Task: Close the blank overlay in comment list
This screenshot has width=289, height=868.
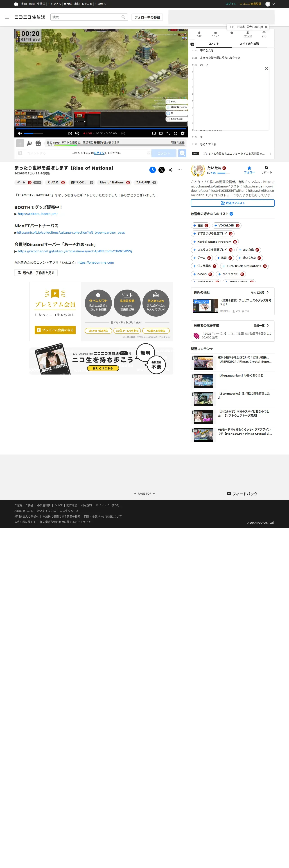Action: pos(266,69)
